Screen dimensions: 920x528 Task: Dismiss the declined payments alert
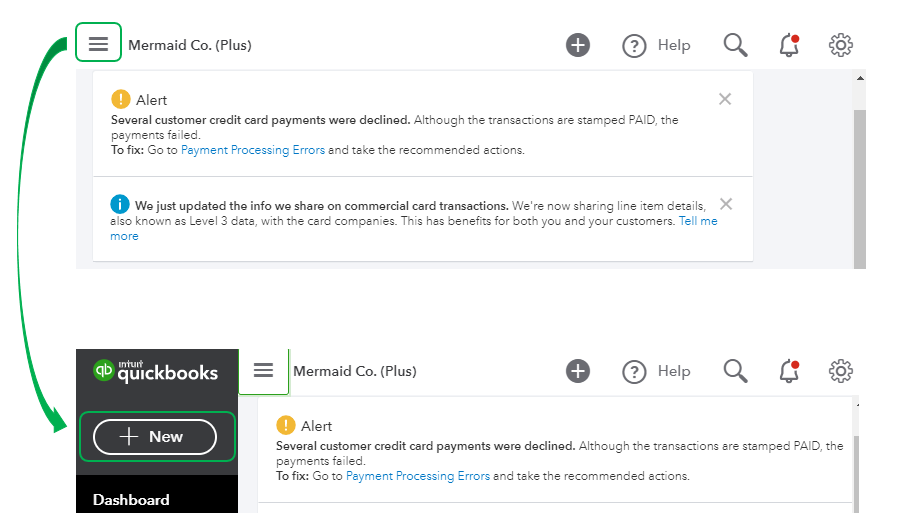coord(725,99)
